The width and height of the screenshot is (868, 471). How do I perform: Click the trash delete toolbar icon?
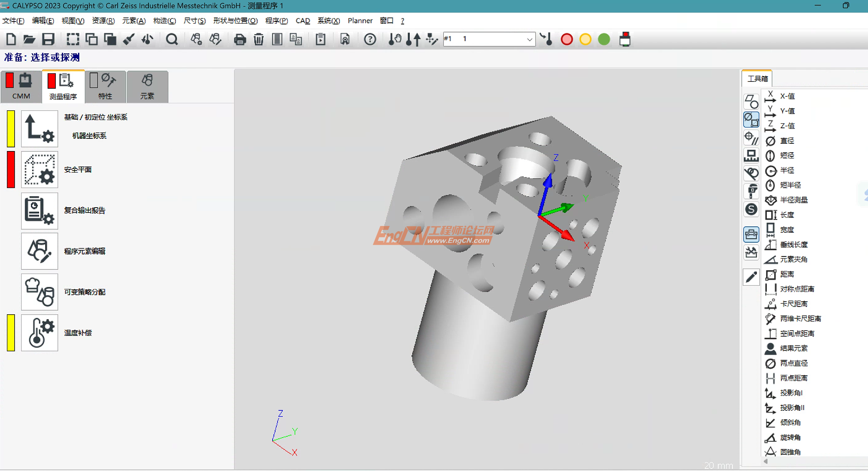(x=258, y=39)
